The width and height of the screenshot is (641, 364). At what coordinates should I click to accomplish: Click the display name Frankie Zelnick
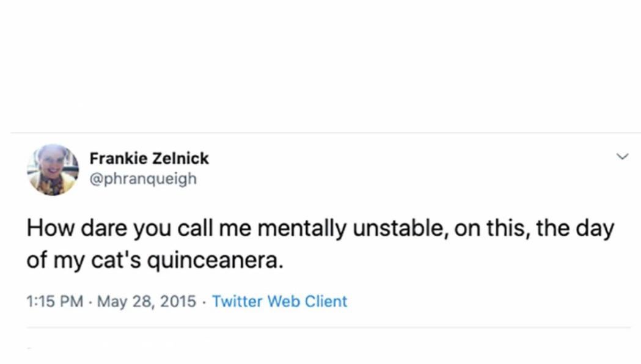pyautogui.click(x=149, y=158)
